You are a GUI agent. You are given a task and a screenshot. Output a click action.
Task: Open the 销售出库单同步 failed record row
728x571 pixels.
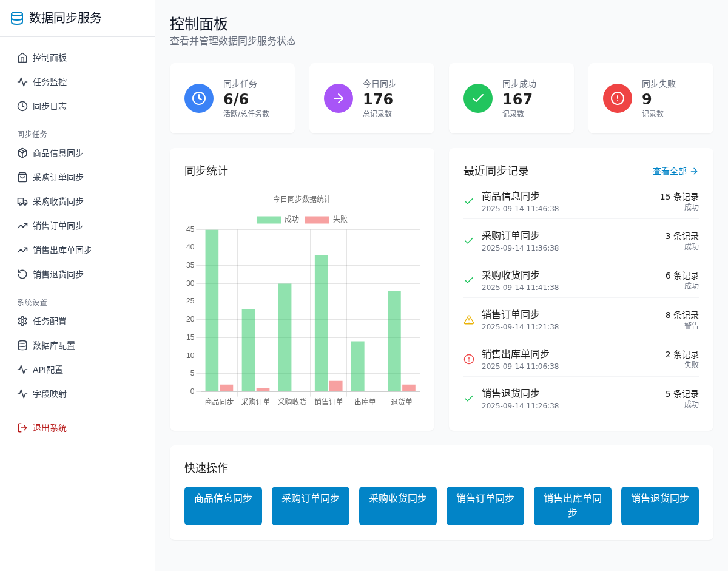click(x=581, y=359)
